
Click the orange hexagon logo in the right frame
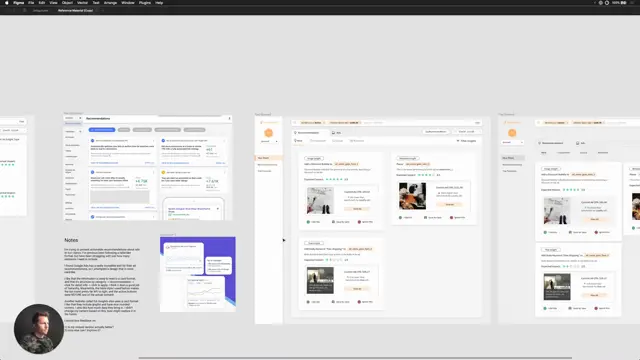512,133
